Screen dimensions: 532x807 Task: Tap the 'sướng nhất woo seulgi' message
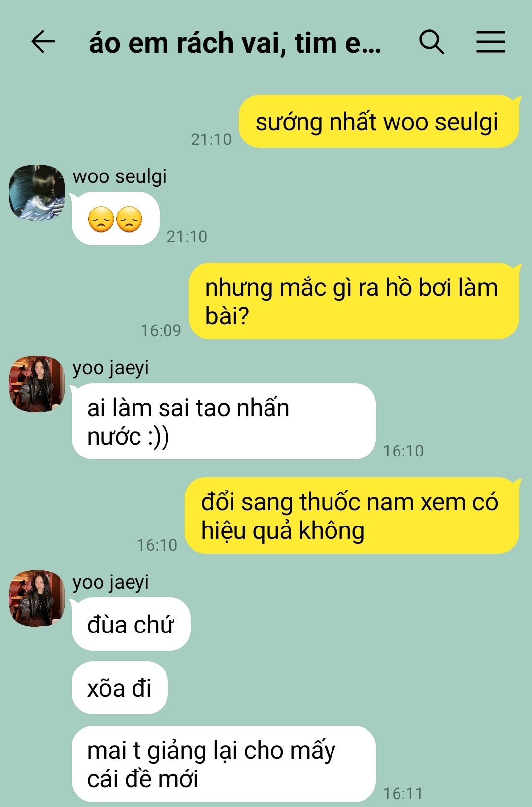379,121
